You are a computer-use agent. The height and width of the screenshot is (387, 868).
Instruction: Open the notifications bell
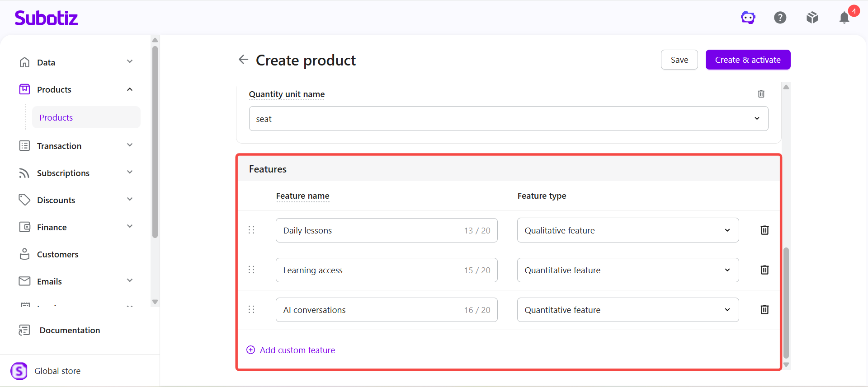pyautogui.click(x=844, y=18)
